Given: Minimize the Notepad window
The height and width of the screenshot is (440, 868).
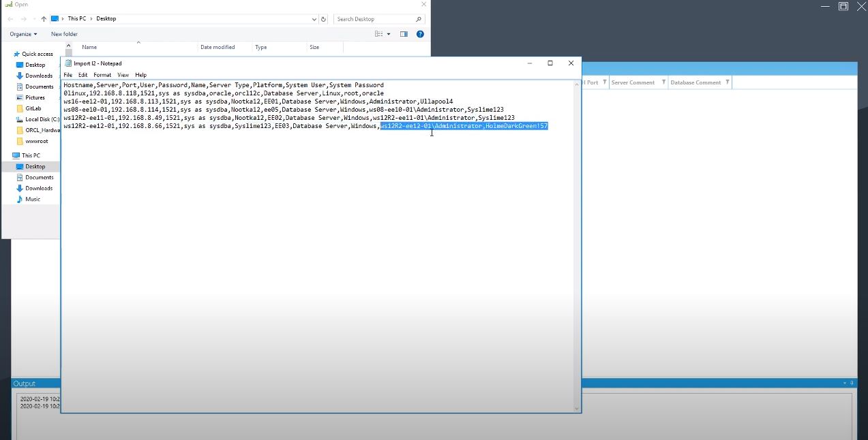Looking at the screenshot, I should [530, 63].
